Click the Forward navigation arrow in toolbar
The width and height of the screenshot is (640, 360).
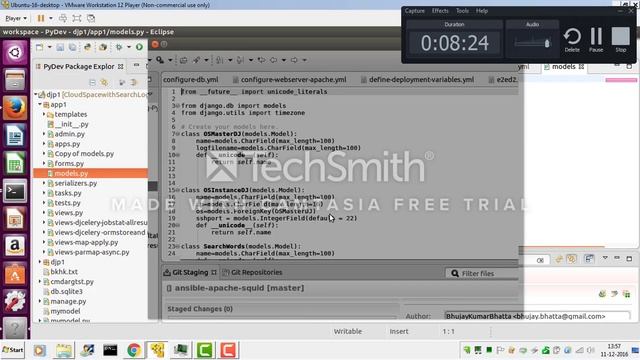click(294, 60)
